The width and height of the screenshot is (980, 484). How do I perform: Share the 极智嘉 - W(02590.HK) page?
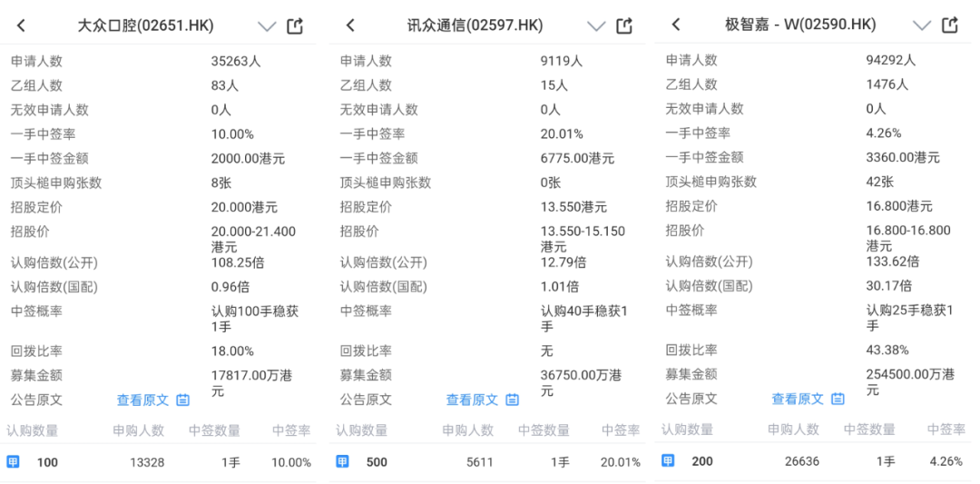(950, 25)
